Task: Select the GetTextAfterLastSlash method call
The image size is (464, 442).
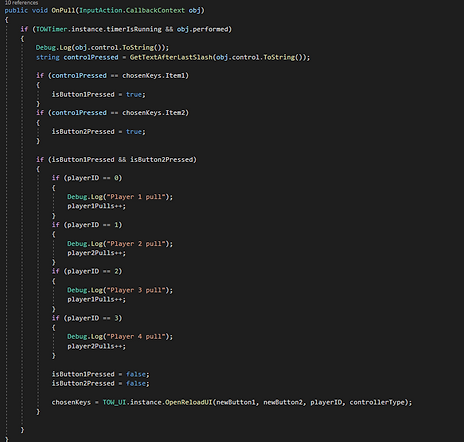Action: pos(171,57)
